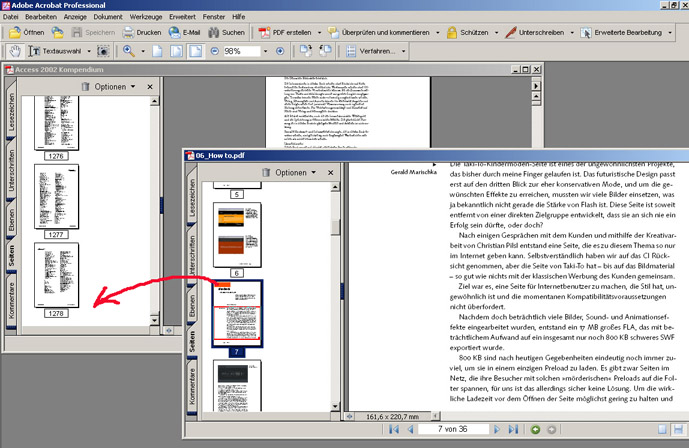Select page 6 thumbnail in 06_How to.pdf
689x448 pixels.
pyautogui.click(x=237, y=235)
